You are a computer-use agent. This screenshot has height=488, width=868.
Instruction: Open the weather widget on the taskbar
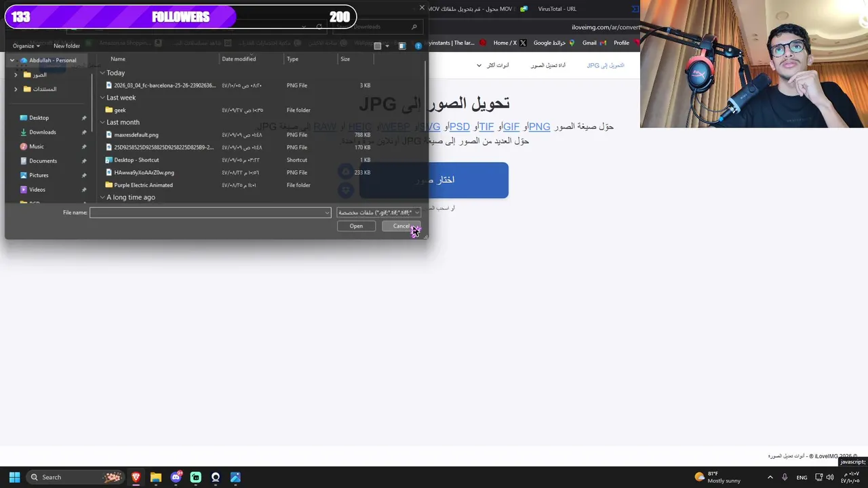717,477
